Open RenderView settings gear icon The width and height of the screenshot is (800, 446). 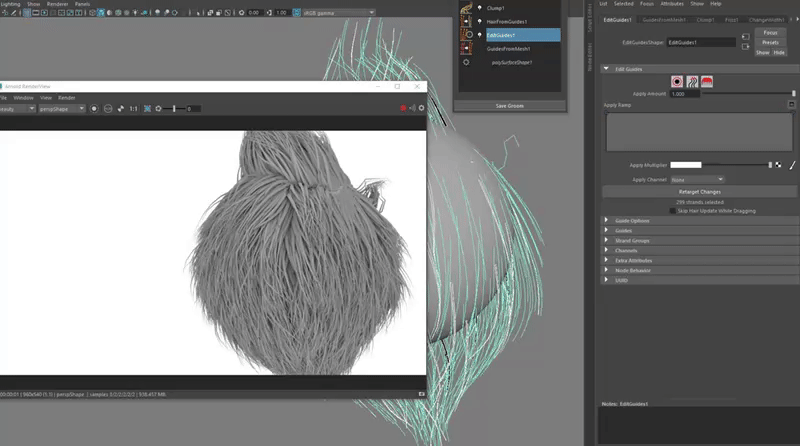pyautogui.click(x=421, y=108)
